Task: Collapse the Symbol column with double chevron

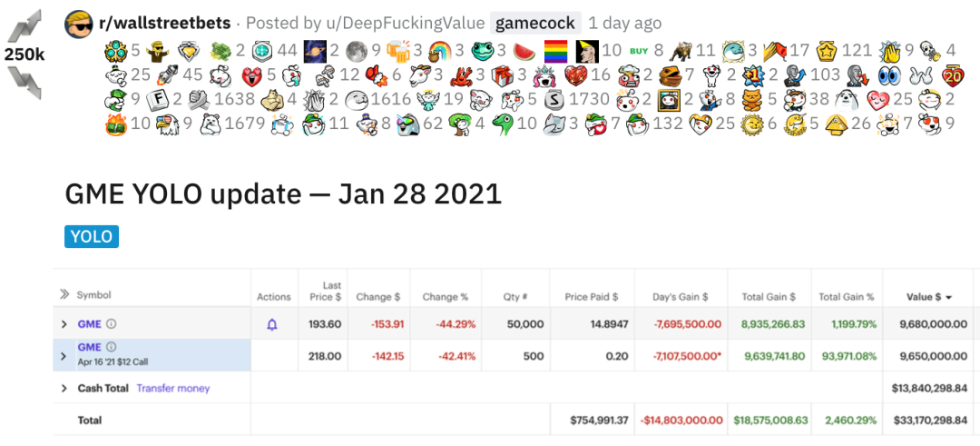Action: coord(64,294)
